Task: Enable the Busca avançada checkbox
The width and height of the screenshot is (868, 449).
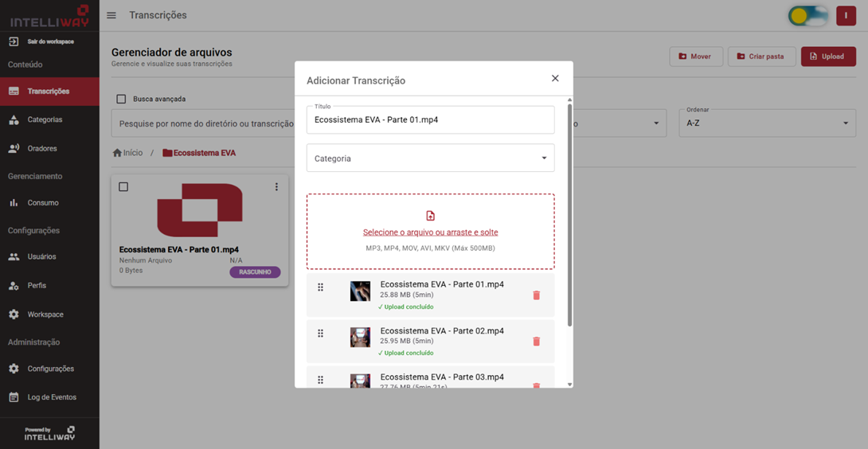Action: 121,100
